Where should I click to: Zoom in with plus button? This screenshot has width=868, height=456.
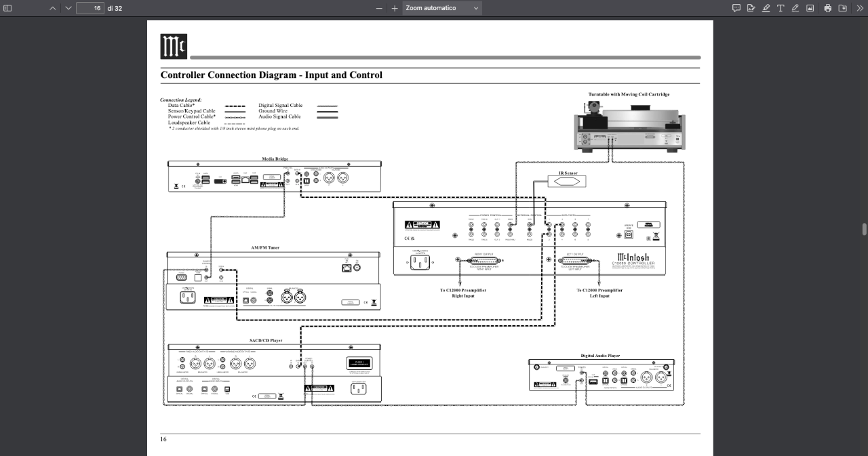tap(395, 8)
